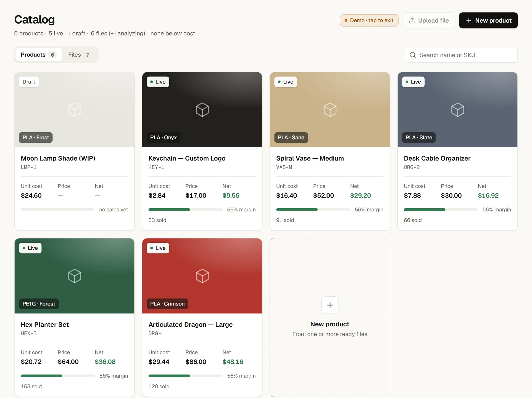This screenshot has width=532, height=398.
Task: Click the black New product button
Action: pyautogui.click(x=488, y=20)
